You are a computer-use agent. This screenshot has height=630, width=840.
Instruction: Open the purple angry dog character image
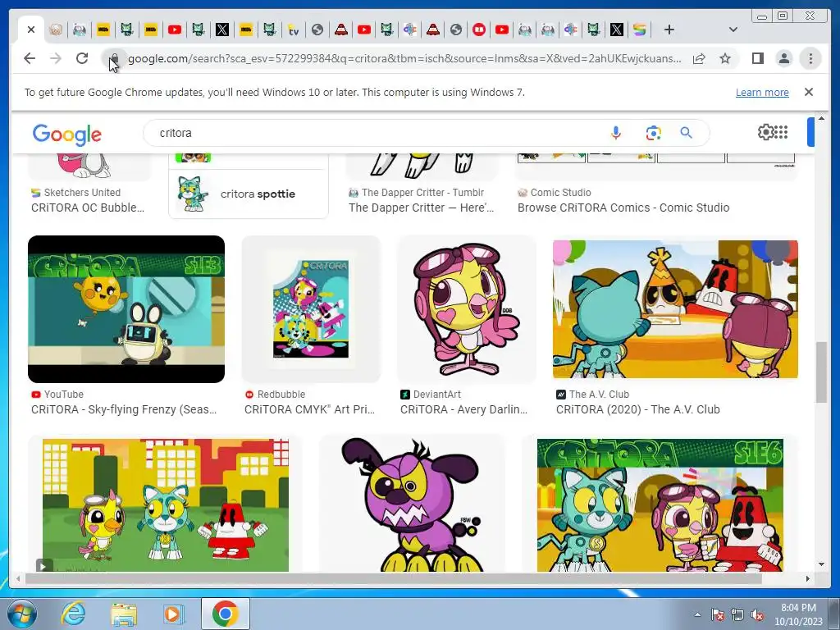pos(412,504)
